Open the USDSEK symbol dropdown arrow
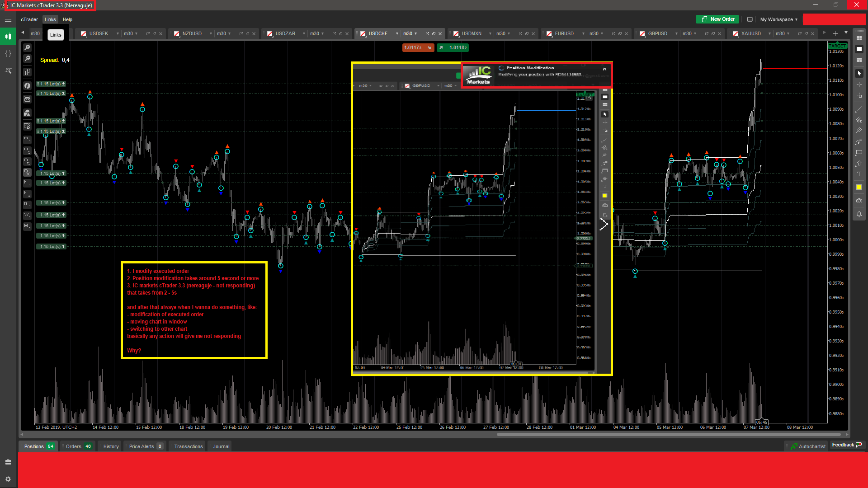The height and width of the screenshot is (488, 868). click(x=118, y=34)
